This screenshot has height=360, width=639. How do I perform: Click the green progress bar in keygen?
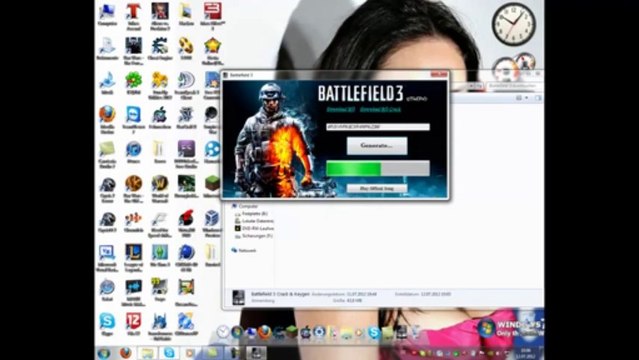(377, 168)
